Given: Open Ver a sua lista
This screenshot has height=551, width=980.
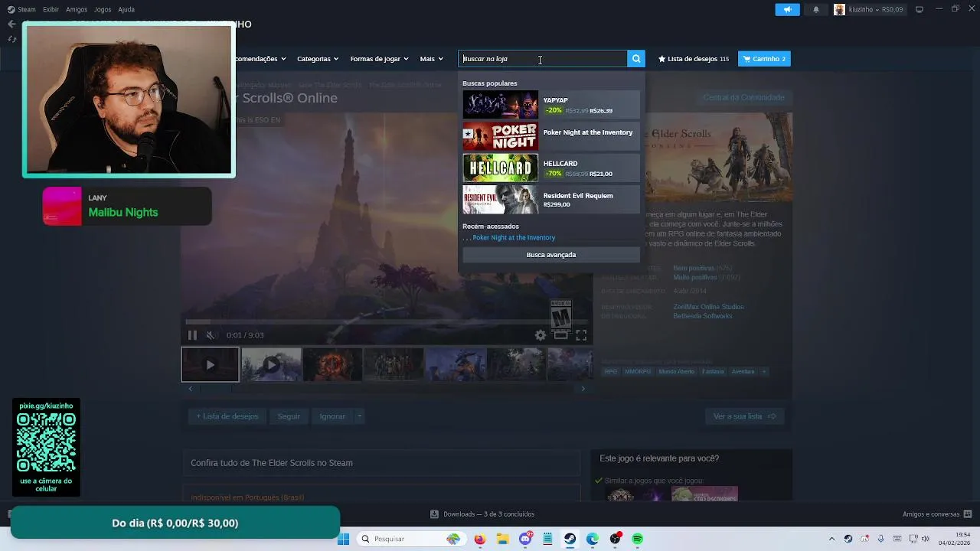Looking at the screenshot, I should (744, 416).
